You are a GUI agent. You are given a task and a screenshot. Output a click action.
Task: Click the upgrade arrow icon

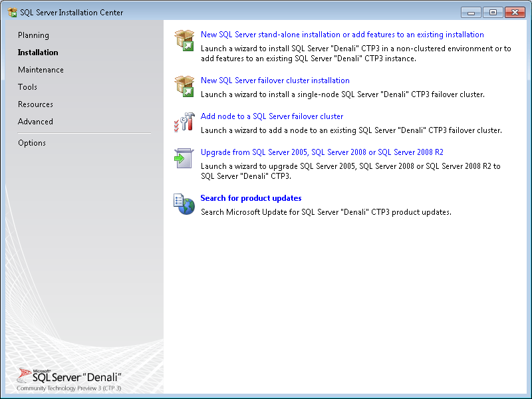click(184, 158)
